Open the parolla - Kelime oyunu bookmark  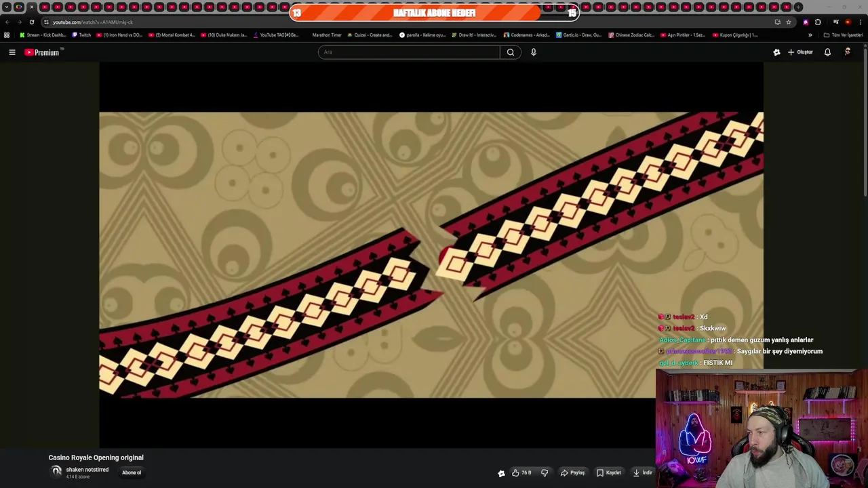[422, 35]
